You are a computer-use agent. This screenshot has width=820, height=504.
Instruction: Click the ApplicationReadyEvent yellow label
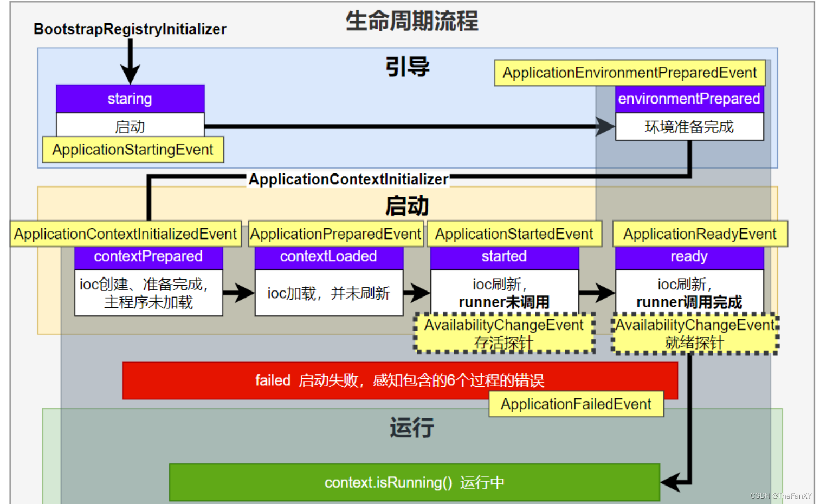[700, 234]
